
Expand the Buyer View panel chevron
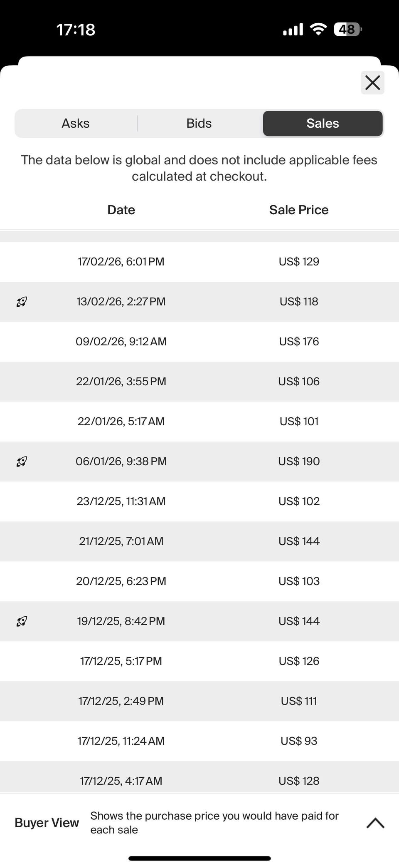click(375, 823)
